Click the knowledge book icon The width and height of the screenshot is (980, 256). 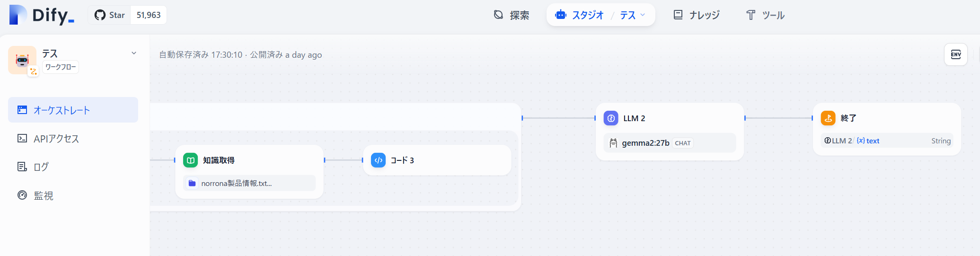pos(678,15)
